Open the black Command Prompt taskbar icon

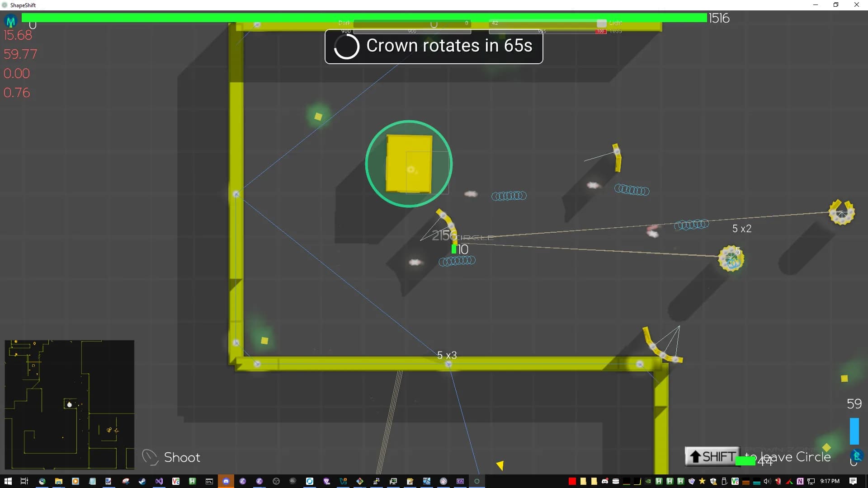[209, 481]
